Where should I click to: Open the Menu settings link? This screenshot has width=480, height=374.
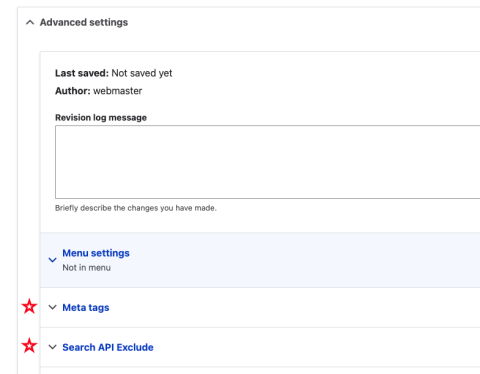click(96, 253)
